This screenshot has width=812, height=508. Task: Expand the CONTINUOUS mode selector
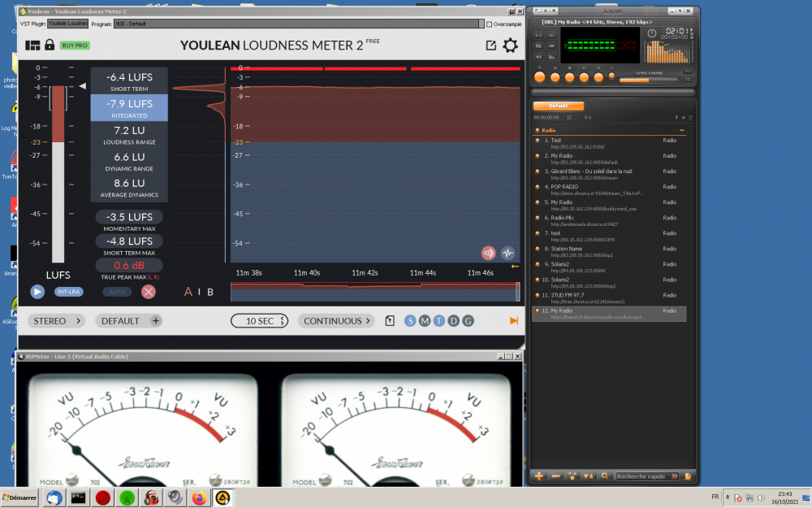[x=337, y=321]
